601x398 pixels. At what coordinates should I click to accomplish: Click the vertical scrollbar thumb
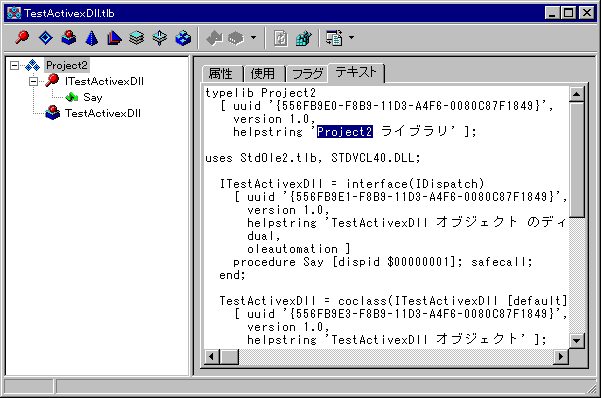[576, 160]
